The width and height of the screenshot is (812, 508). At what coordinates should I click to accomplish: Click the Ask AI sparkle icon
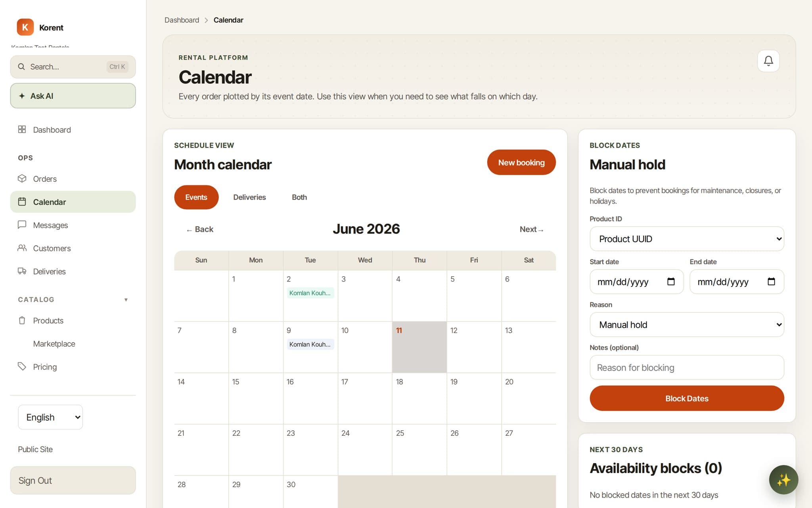pos(22,96)
